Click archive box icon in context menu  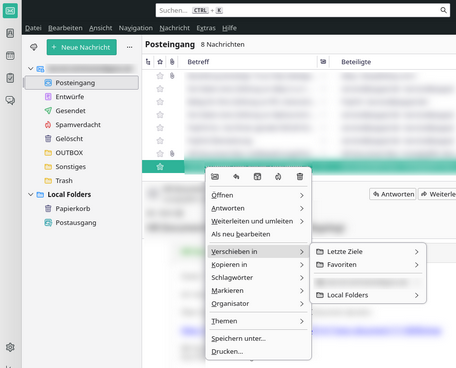click(x=257, y=177)
